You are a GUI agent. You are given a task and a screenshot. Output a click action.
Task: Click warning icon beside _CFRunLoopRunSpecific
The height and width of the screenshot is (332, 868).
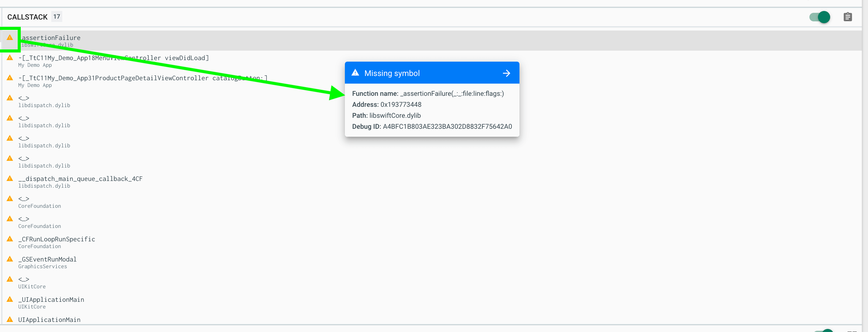(x=10, y=239)
